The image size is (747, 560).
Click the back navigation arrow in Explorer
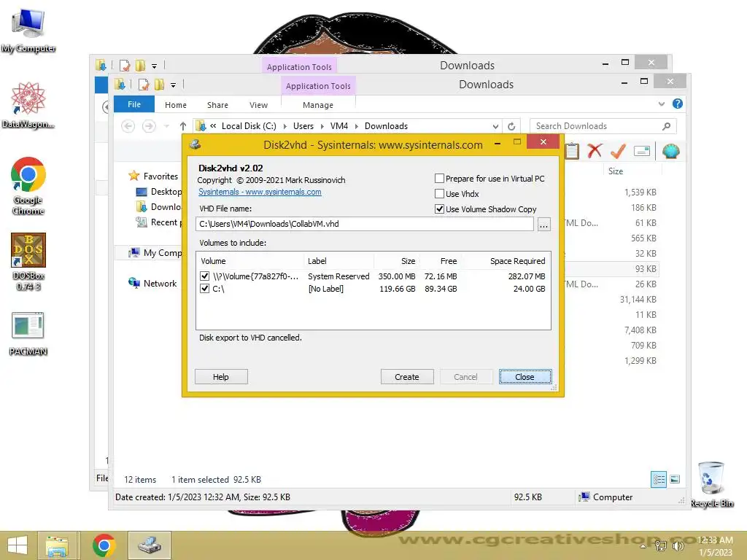click(x=128, y=126)
